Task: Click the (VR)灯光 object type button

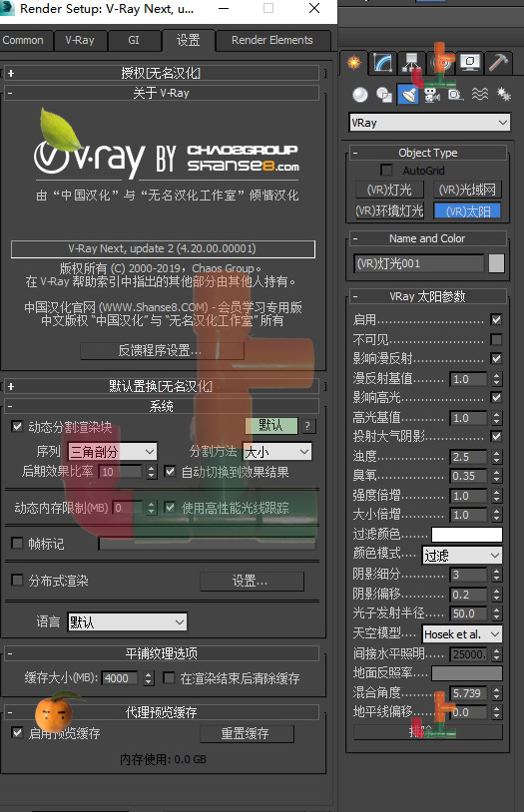Action: point(389,190)
